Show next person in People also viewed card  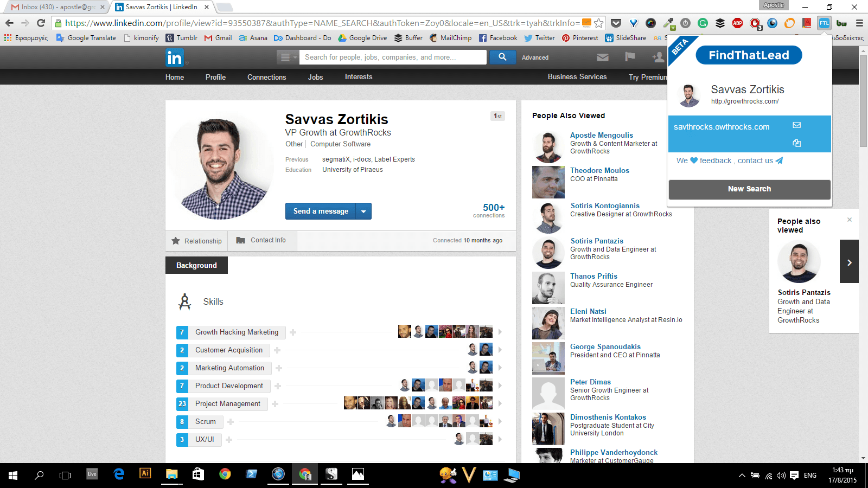click(x=849, y=261)
